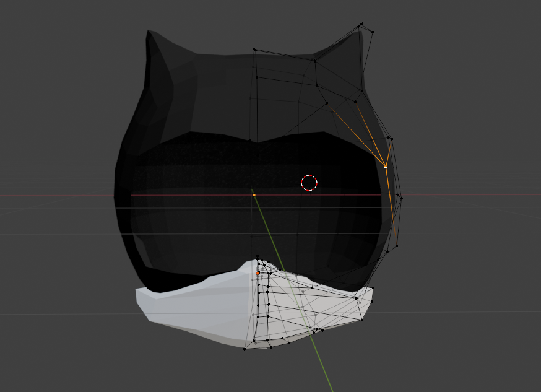Select the vertex at the wireframe ear tip
541x392 pixels.
click(x=361, y=24)
